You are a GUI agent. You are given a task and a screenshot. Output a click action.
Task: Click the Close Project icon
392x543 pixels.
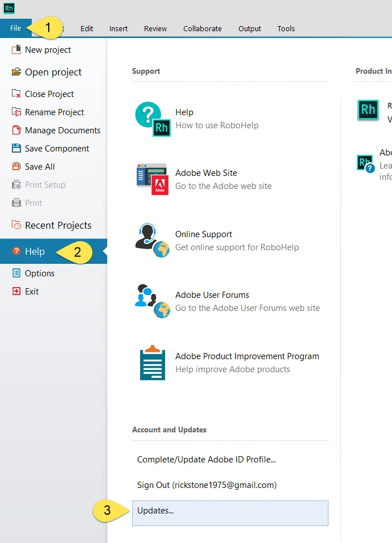coord(16,94)
